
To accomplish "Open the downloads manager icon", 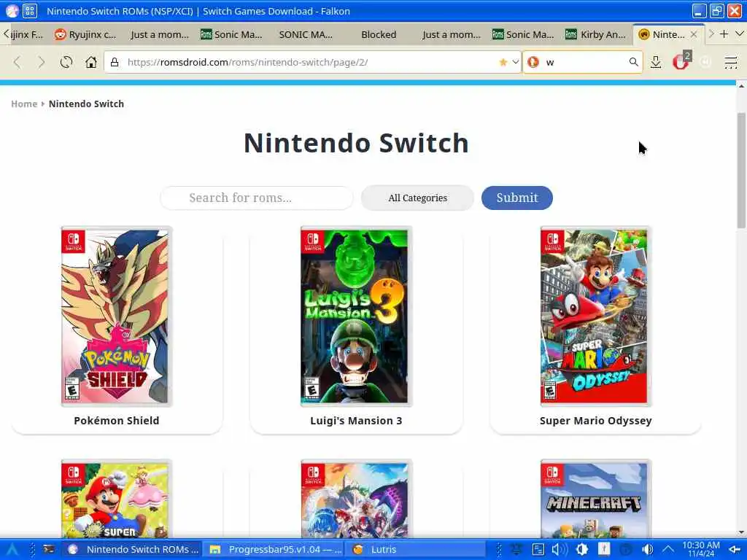I will click(x=656, y=63).
